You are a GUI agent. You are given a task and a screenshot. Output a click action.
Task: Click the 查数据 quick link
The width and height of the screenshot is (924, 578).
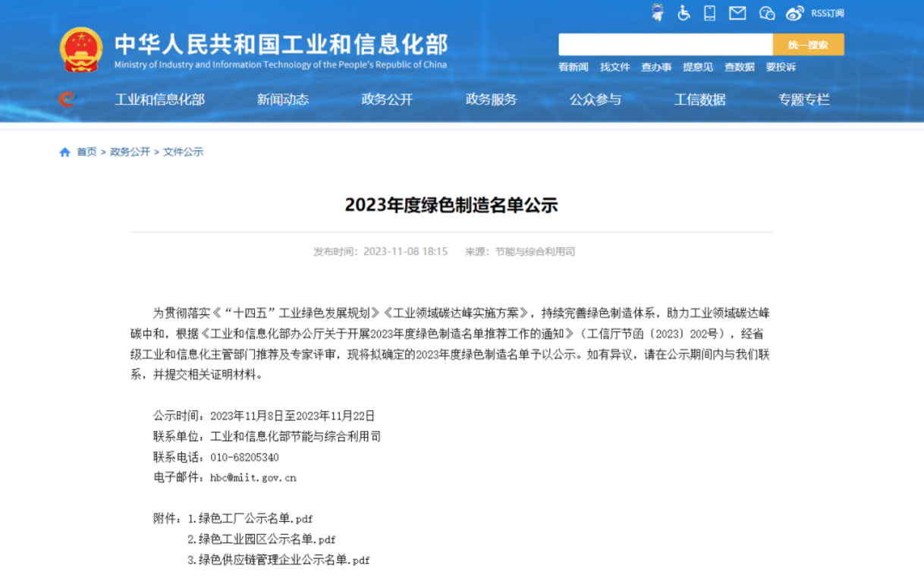click(x=740, y=67)
